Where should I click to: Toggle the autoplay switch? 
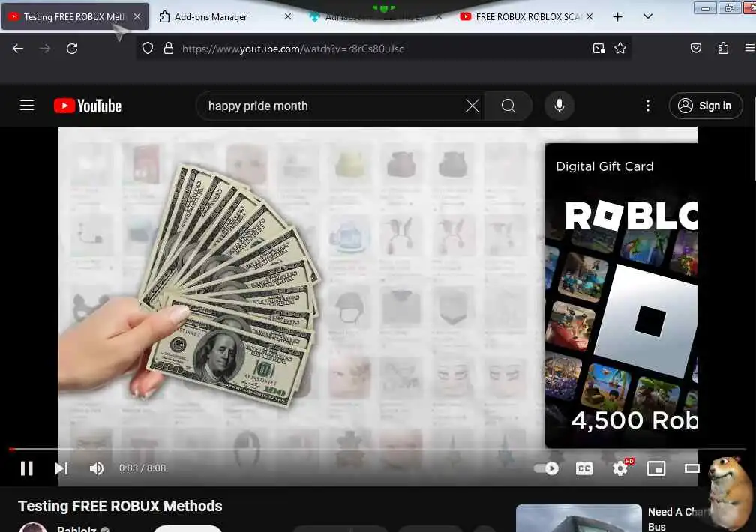click(546, 468)
